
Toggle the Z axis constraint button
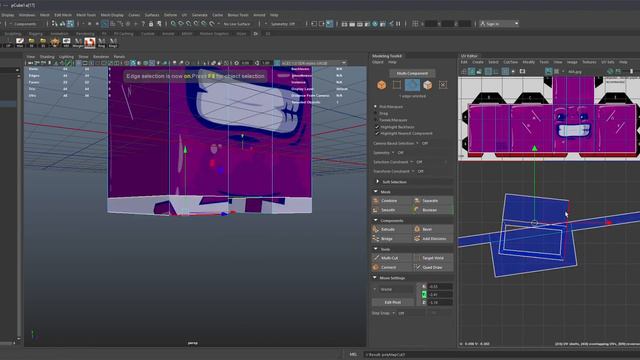click(x=424, y=302)
